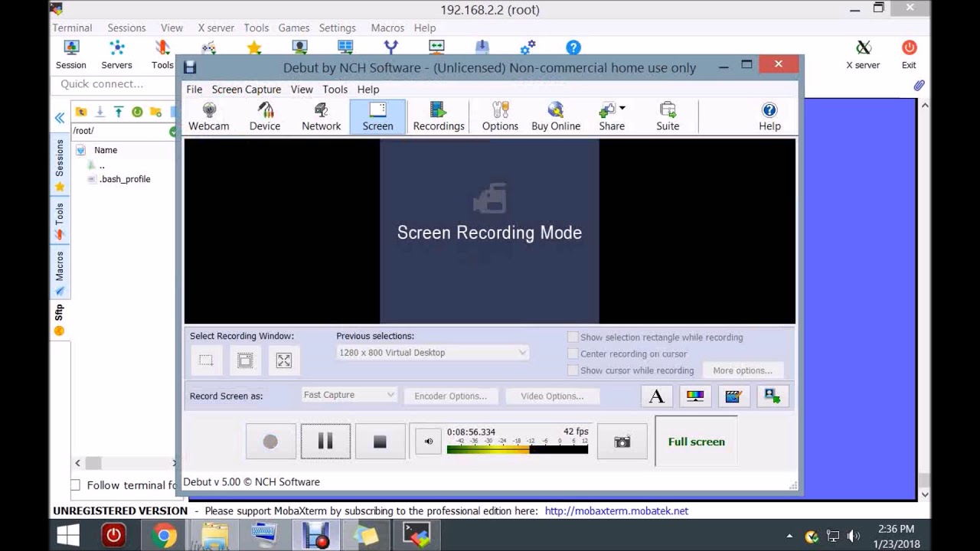Screen dimensions: 980x551
Task: Open Chrome from the Windows taskbar
Action: click(x=164, y=535)
